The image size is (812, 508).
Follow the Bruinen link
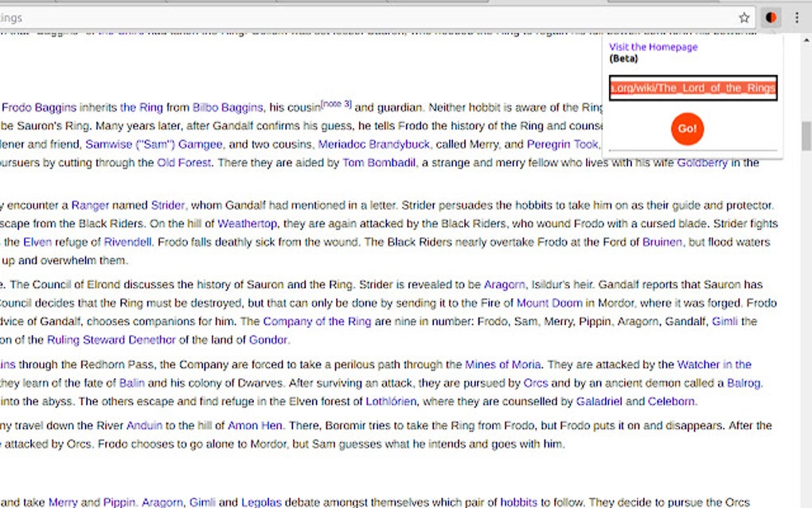coord(662,242)
